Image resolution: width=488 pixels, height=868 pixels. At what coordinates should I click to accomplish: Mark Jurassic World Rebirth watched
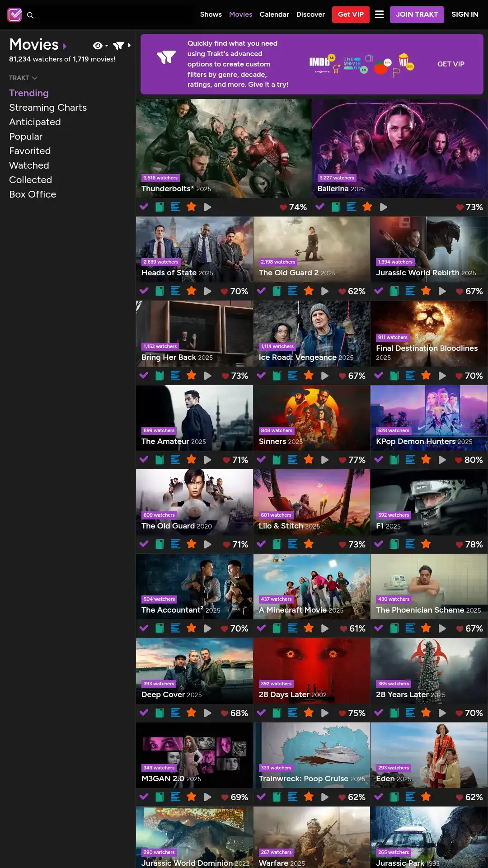(x=379, y=291)
